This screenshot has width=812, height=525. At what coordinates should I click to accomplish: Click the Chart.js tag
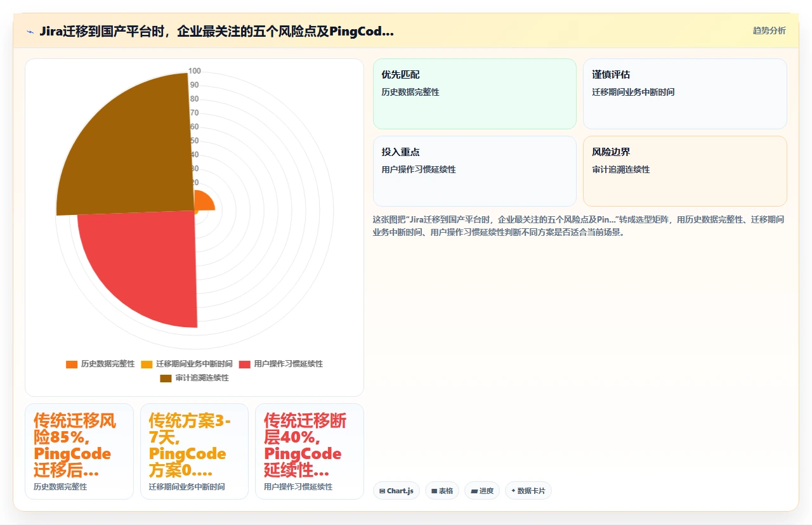(396, 491)
